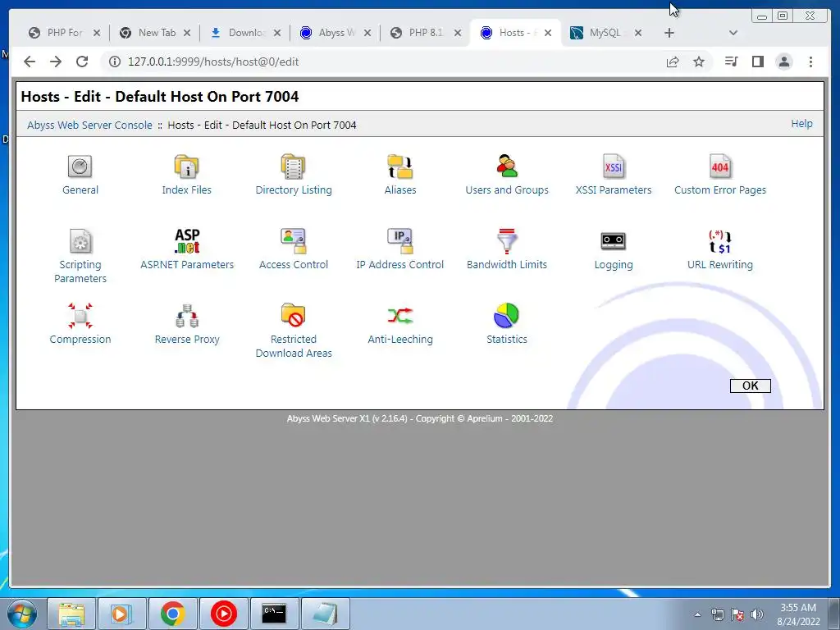Reload the current page

click(82, 62)
